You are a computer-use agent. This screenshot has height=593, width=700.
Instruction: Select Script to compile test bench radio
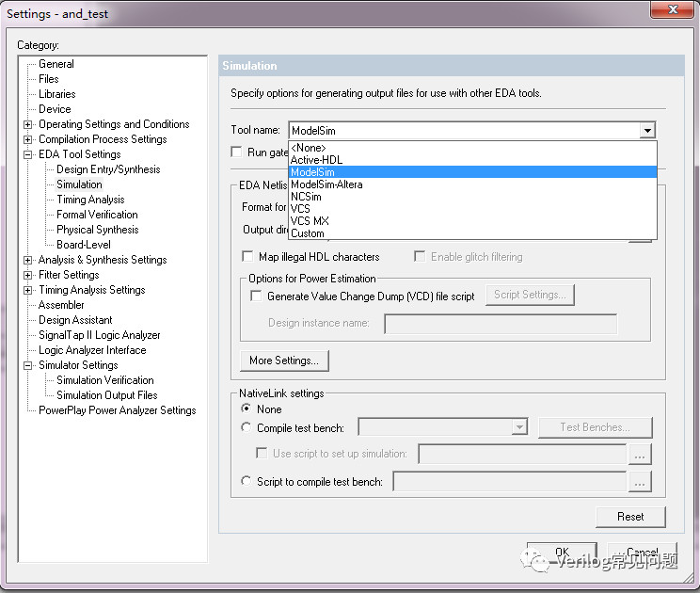pyautogui.click(x=246, y=481)
